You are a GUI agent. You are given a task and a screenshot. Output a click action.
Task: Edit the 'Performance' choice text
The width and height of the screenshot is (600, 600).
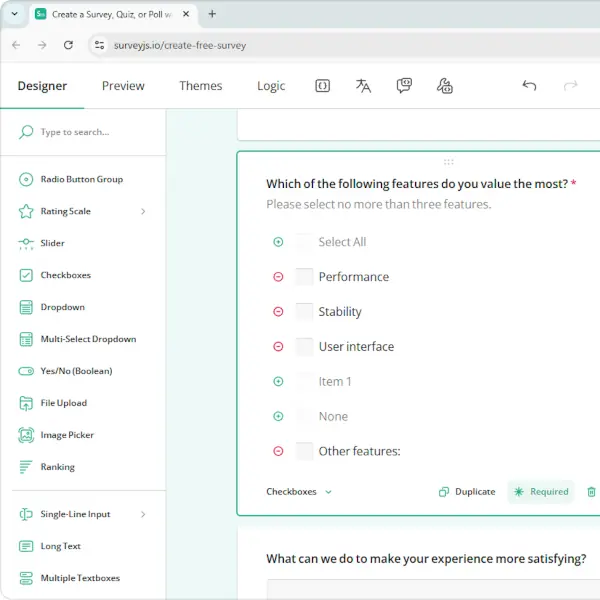click(354, 277)
